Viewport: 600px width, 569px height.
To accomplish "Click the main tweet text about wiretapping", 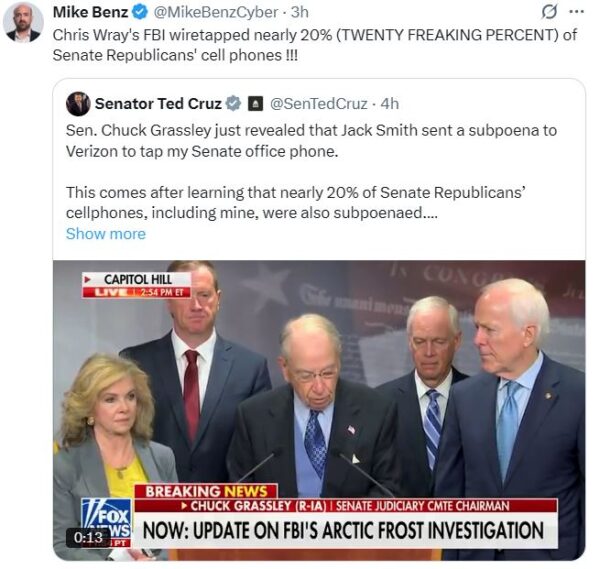I will point(315,45).
